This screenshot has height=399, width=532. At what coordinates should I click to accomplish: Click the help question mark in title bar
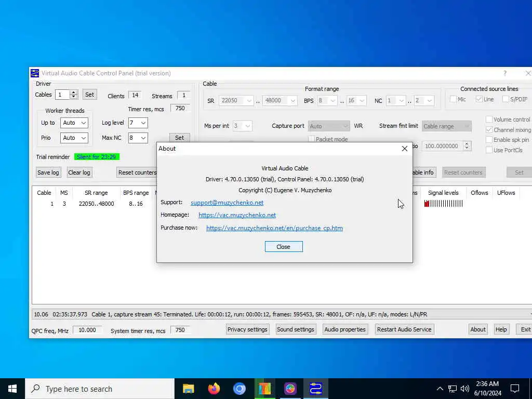tap(505, 73)
